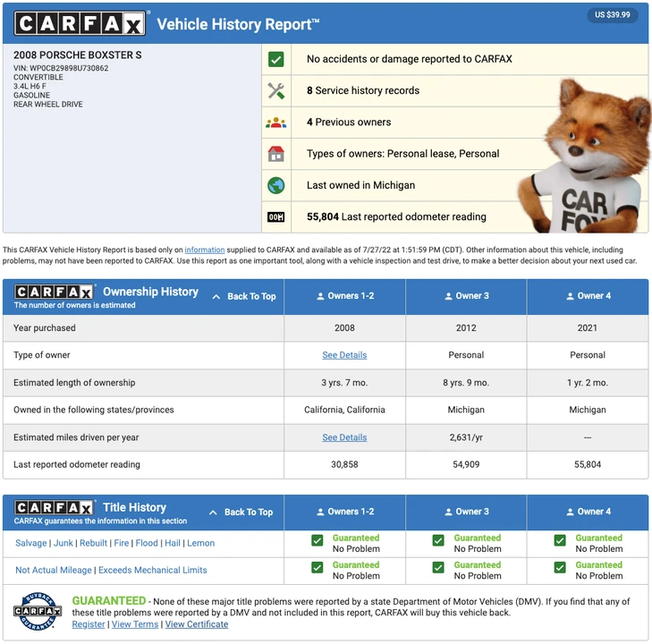
Task: Open the View Terms link
Action: pos(135,624)
